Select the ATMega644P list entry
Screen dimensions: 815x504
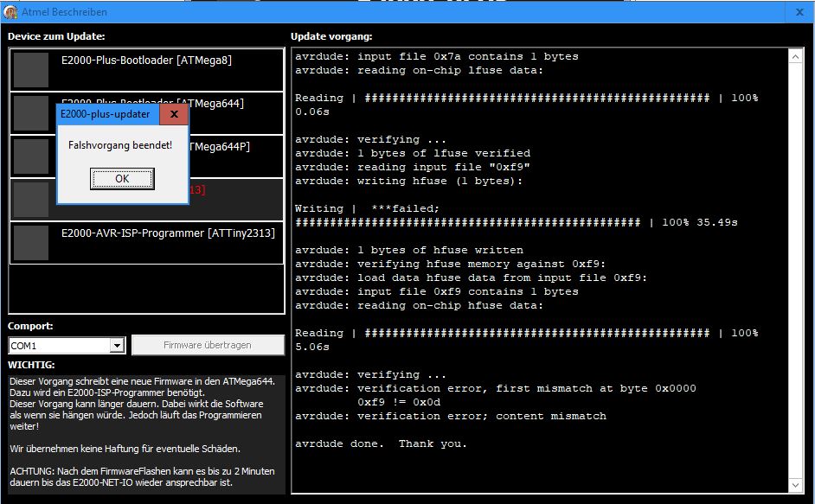click(x=146, y=156)
